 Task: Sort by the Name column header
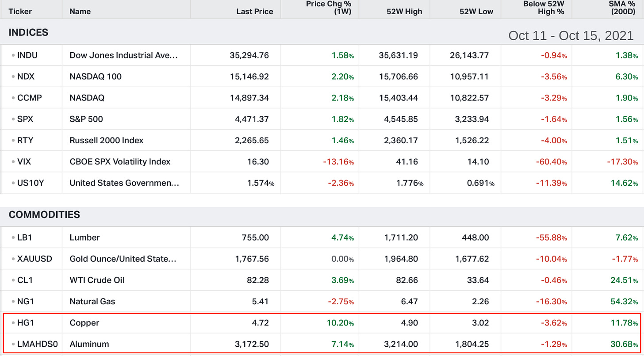pyautogui.click(x=80, y=12)
